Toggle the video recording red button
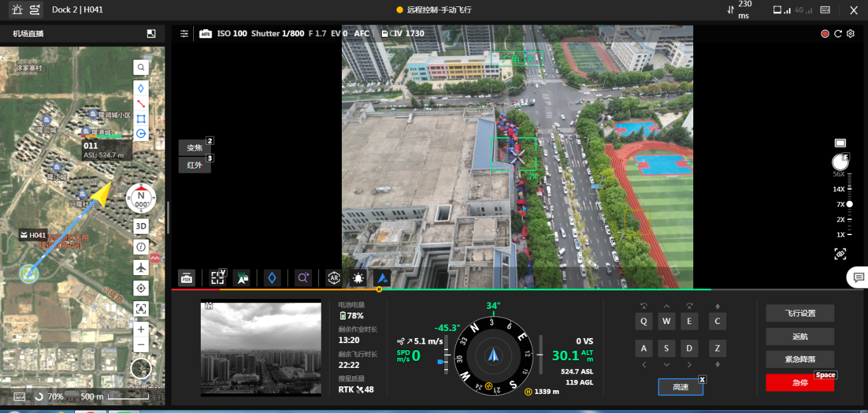Image resolution: width=868 pixels, height=413 pixels. point(825,34)
